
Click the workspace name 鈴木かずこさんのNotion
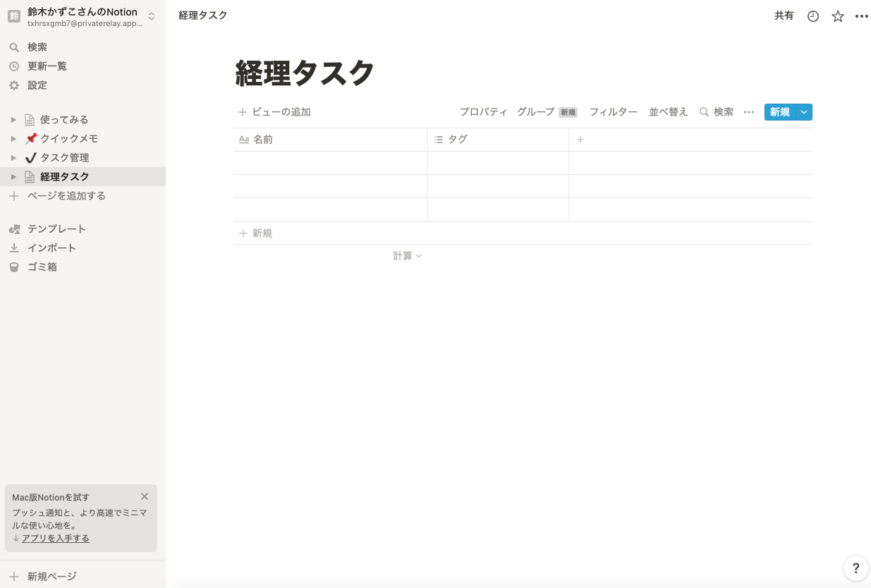tap(83, 12)
